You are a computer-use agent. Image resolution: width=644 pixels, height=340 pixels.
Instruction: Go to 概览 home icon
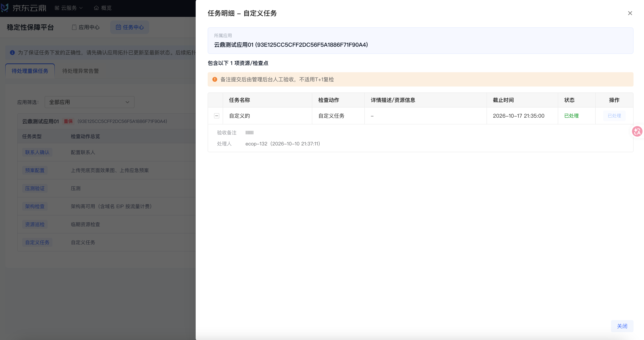96,8
